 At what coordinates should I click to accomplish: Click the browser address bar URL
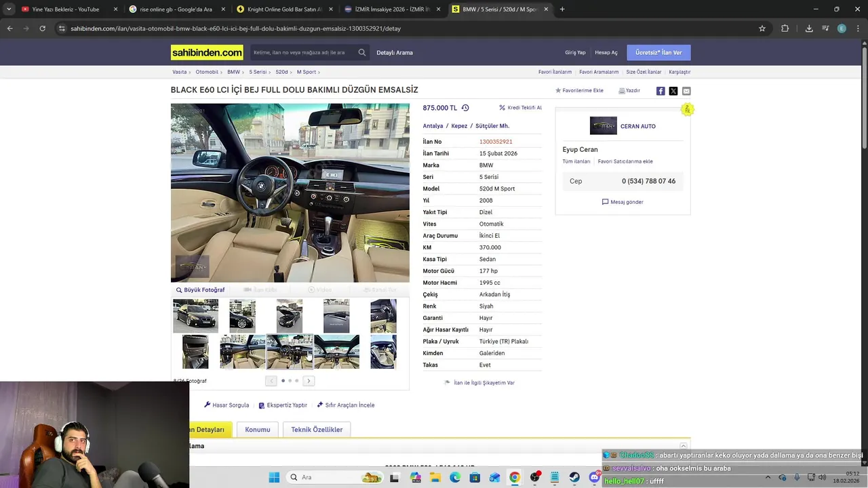point(236,28)
